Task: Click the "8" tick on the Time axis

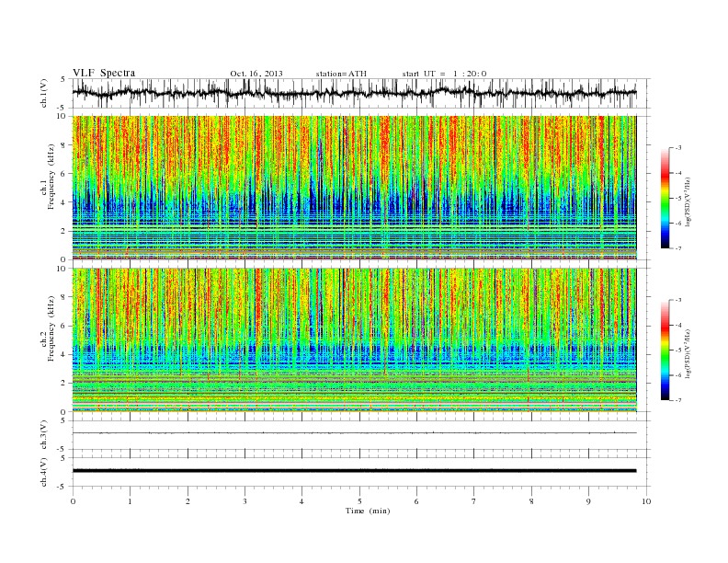Action: click(531, 501)
